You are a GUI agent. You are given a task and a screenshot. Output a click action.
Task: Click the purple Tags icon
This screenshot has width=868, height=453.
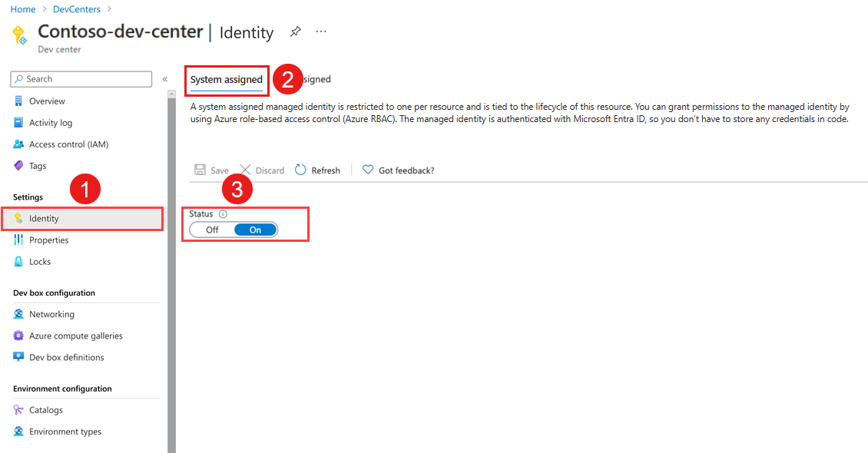pyautogui.click(x=18, y=165)
